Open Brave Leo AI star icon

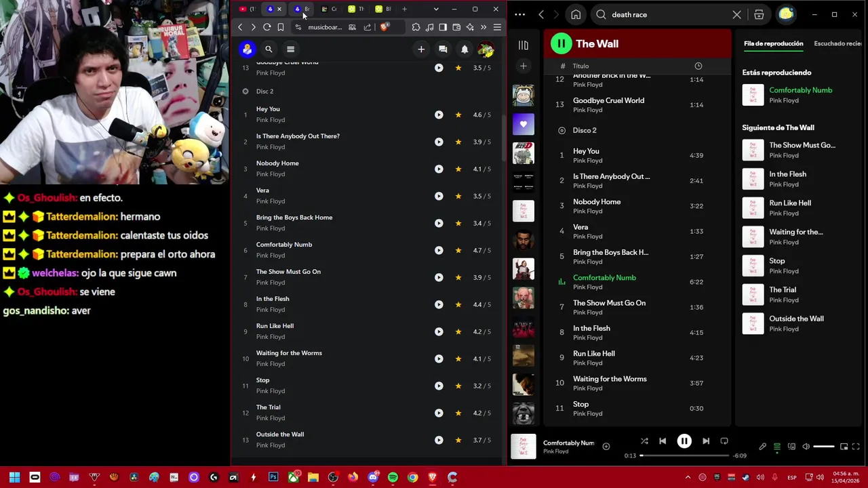coord(470,27)
